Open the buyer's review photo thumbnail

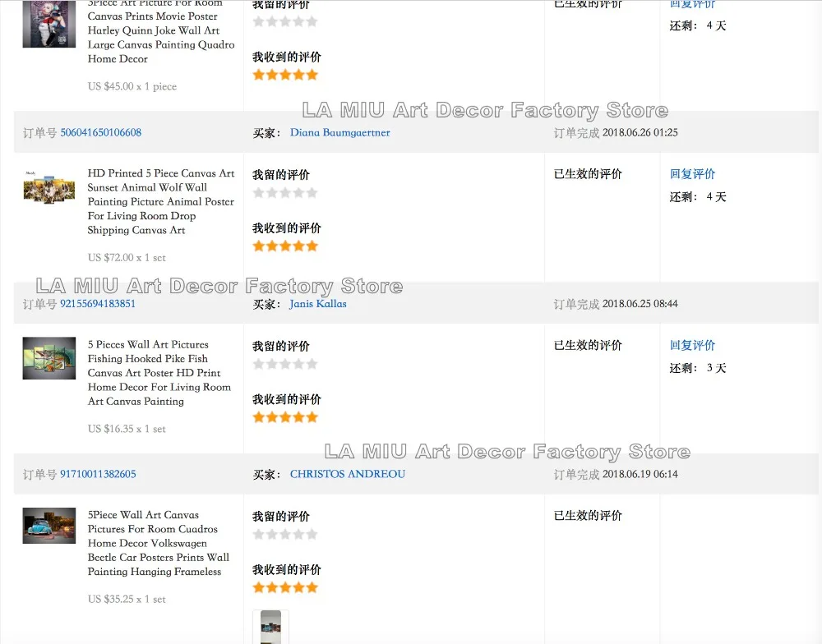(270, 627)
